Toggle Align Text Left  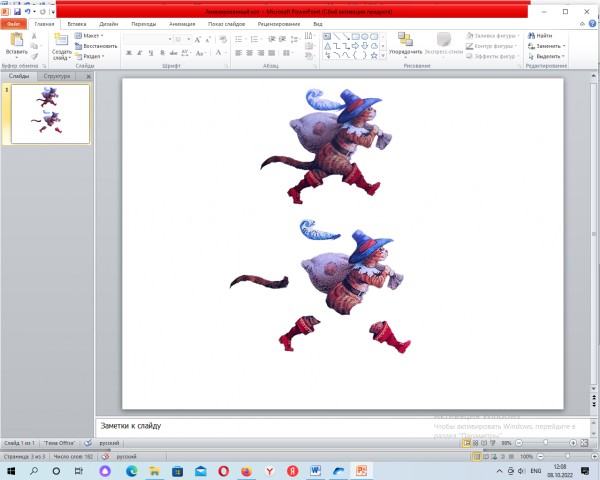coord(238,53)
